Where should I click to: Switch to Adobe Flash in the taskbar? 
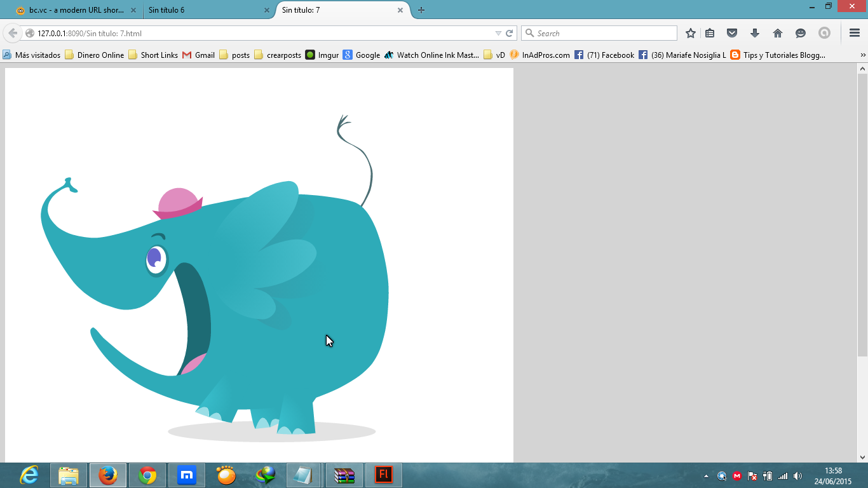tap(384, 475)
